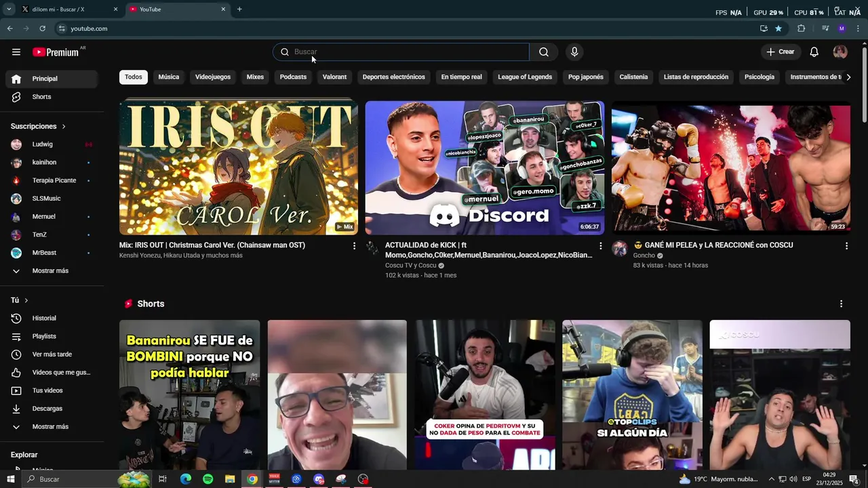
Task: Open Chrome extensions puzzle icon
Action: pyautogui.click(x=802, y=28)
